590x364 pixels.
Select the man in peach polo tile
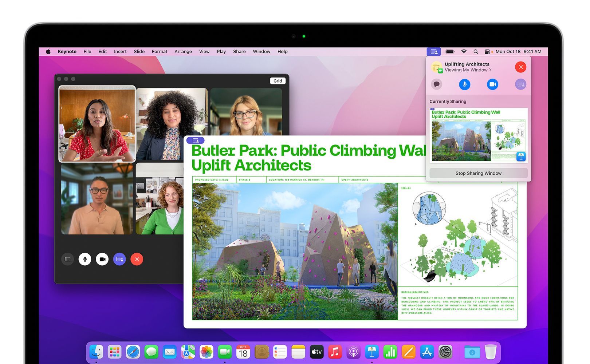coord(97,199)
